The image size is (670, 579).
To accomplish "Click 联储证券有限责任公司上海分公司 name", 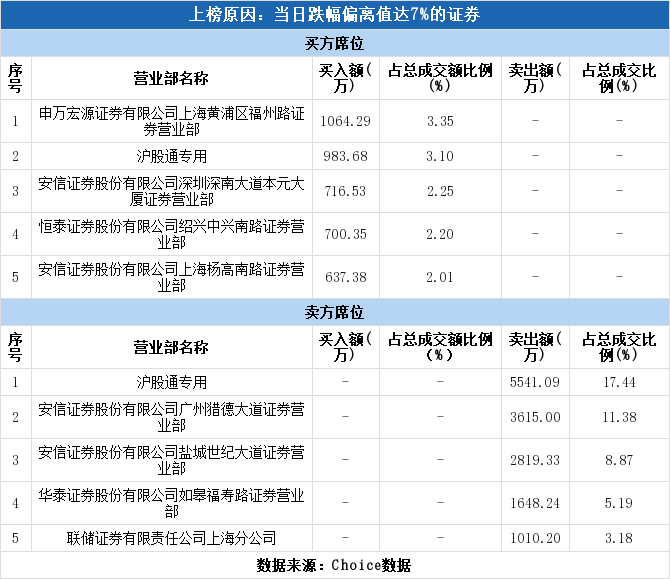I will click(172, 538).
